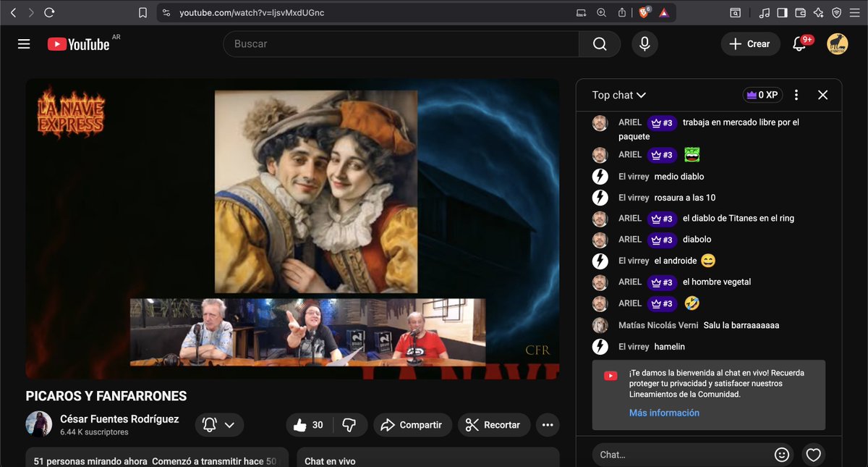
Task: Open the channel avatar below the video
Action: pos(38,424)
